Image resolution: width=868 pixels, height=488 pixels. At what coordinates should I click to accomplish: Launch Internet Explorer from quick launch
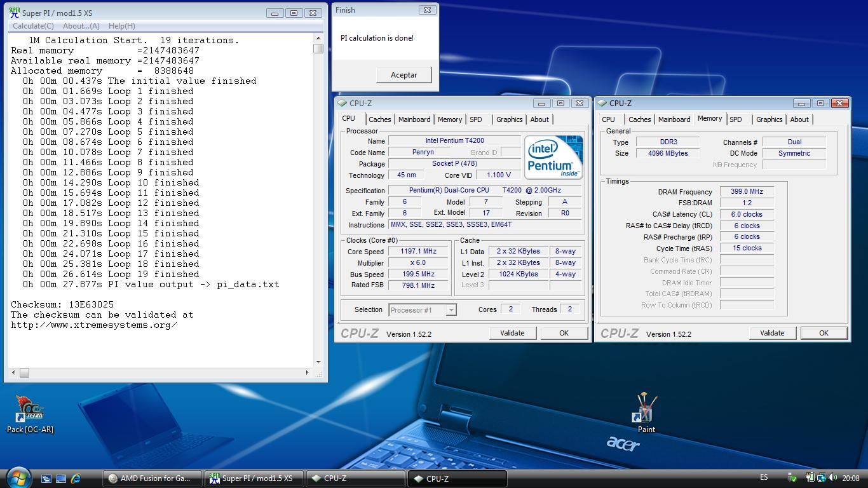(76, 478)
